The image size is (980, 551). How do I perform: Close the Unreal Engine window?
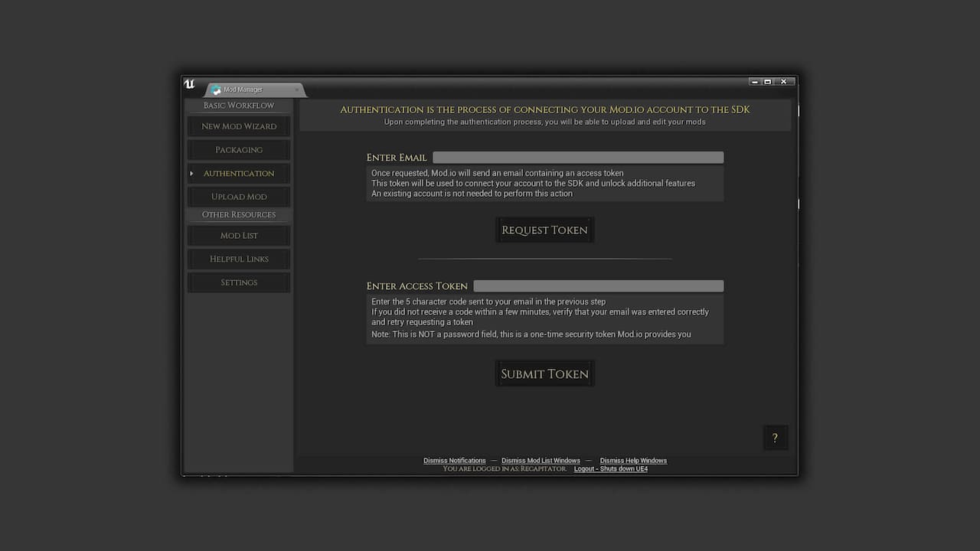pos(784,81)
